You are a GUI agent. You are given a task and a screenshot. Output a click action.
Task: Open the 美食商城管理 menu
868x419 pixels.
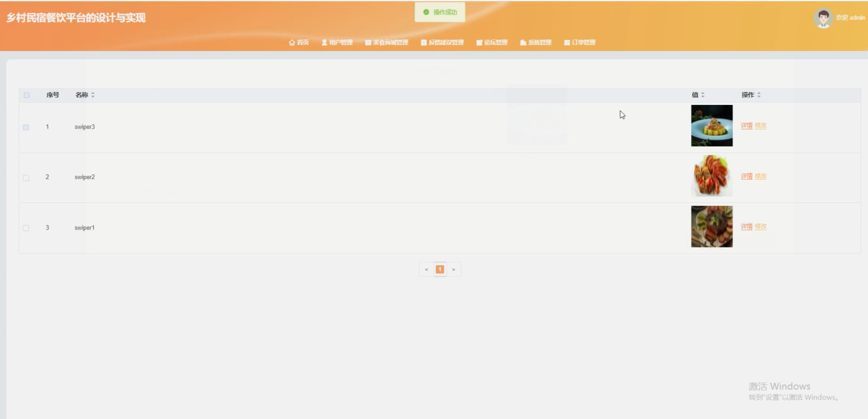(x=387, y=42)
